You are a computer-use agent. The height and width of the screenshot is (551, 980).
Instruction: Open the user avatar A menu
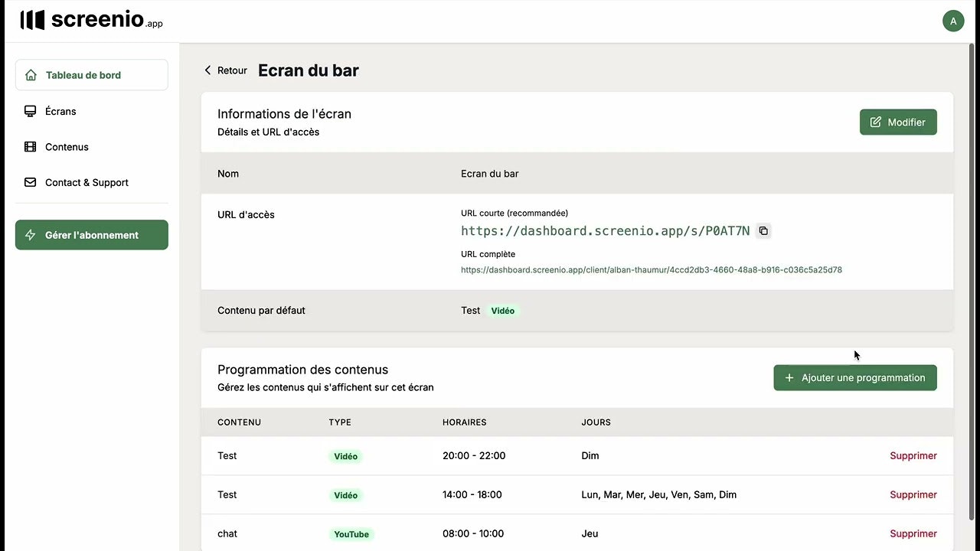[953, 21]
